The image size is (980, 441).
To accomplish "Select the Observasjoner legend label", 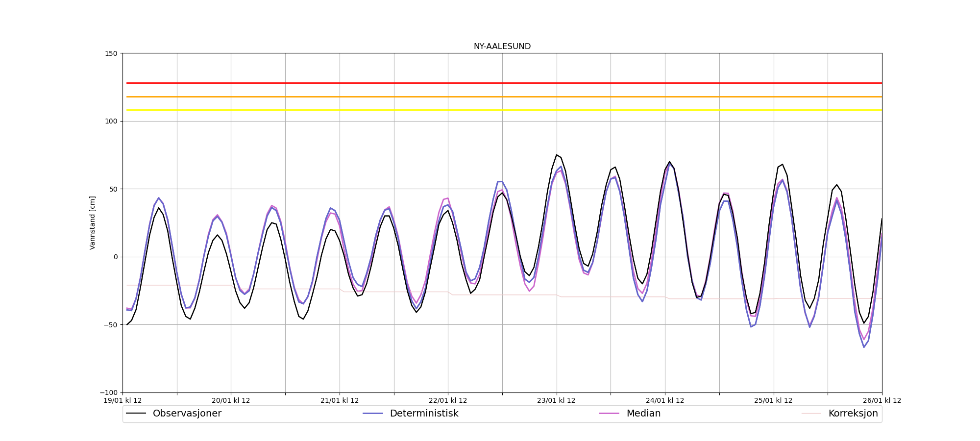I will coord(187,414).
